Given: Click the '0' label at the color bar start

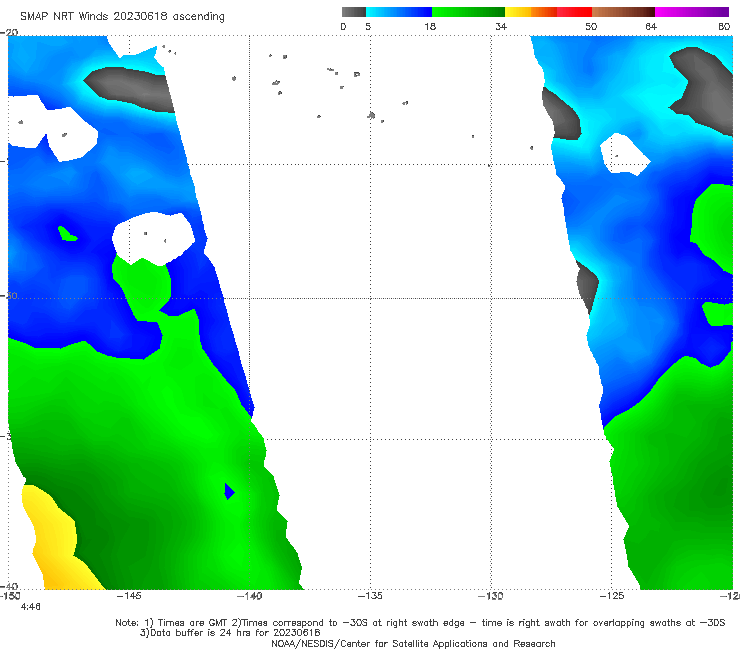Looking at the screenshot, I should (344, 26).
